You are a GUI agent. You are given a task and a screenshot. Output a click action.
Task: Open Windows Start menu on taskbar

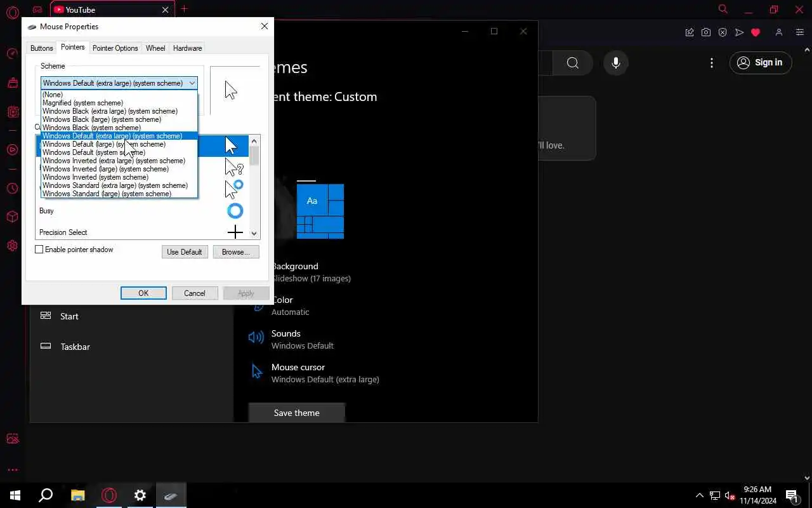15,495
